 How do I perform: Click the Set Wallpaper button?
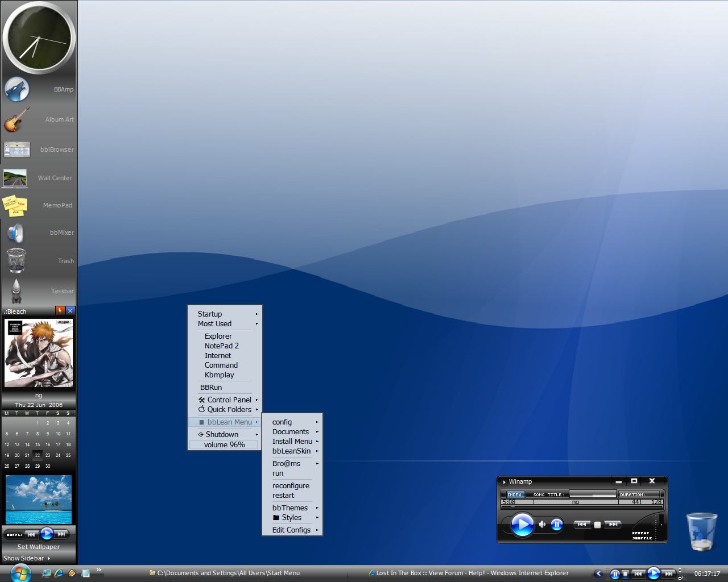click(x=39, y=547)
